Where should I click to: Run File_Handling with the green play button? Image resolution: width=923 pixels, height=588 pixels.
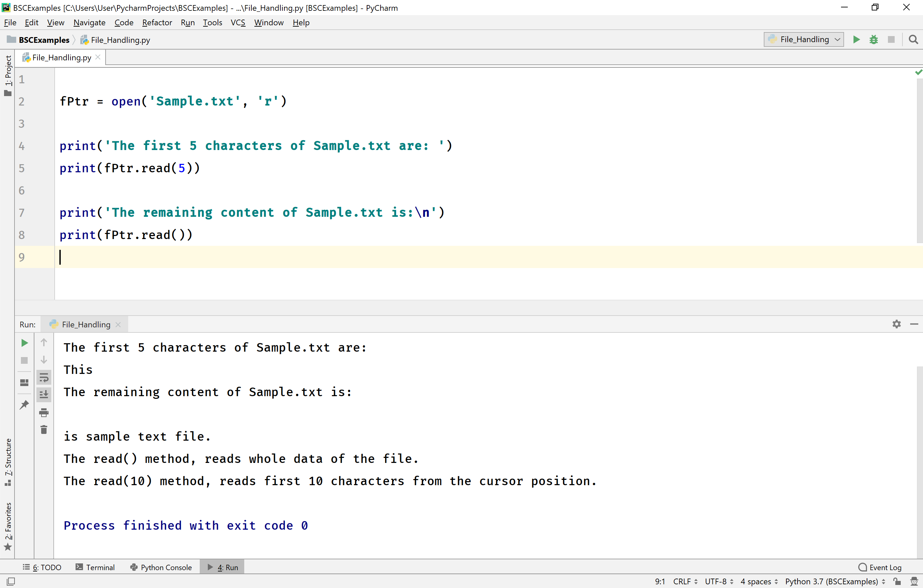pos(856,39)
